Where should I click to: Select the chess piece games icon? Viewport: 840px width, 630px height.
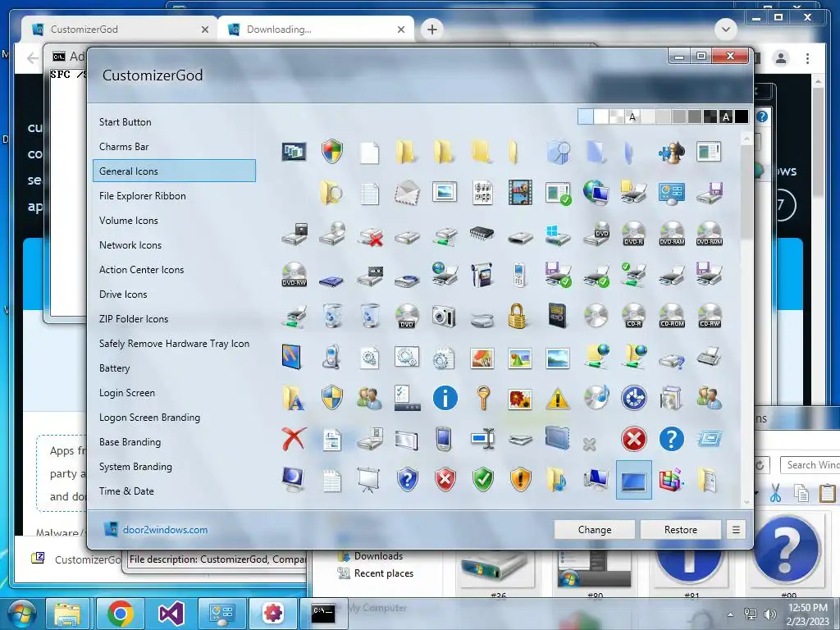point(671,152)
